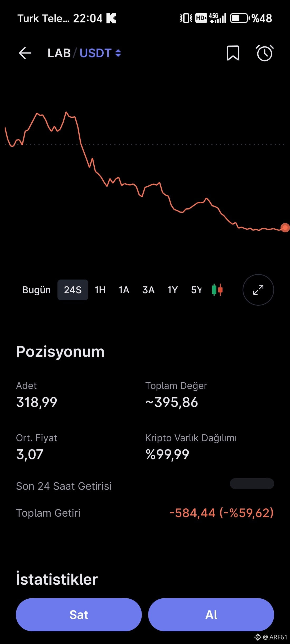The image size is (290, 644).
Task: Tap the back arrow icon
Action: point(25,53)
